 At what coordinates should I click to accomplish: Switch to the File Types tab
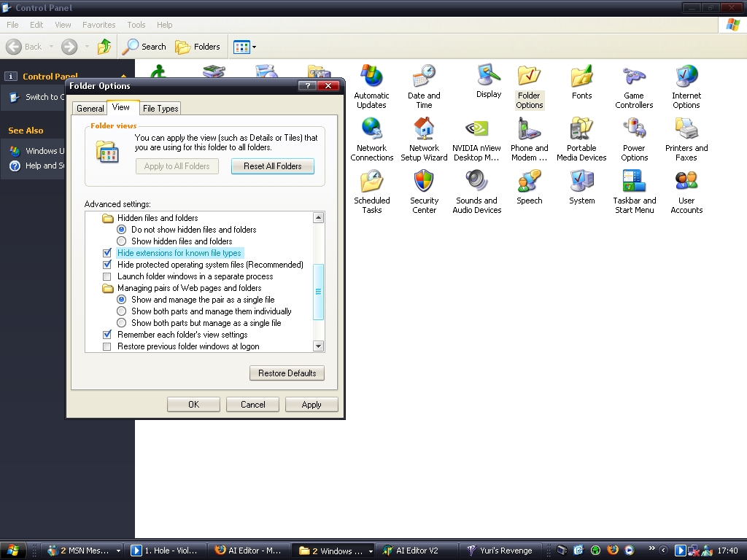coord(160,109)
